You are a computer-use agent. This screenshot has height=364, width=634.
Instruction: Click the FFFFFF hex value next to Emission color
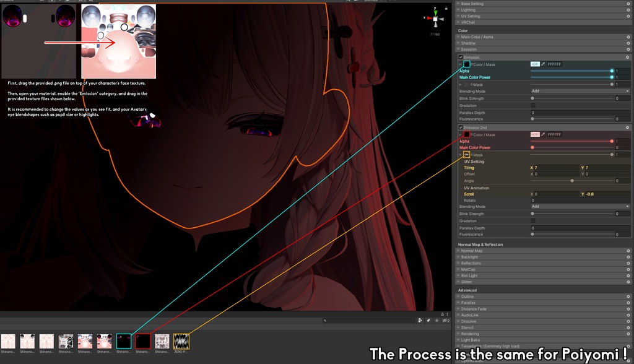[x=554, y=64]
